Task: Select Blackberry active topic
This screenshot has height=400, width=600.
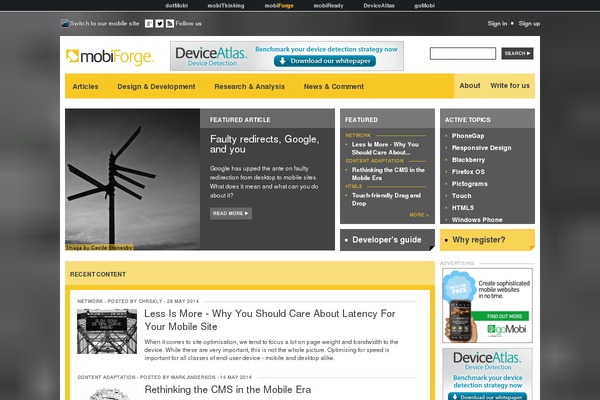Action: coord(468,160)
